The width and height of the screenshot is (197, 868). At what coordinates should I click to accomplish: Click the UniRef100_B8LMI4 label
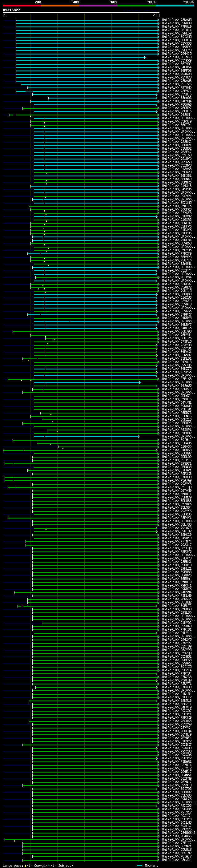point(177,40)
